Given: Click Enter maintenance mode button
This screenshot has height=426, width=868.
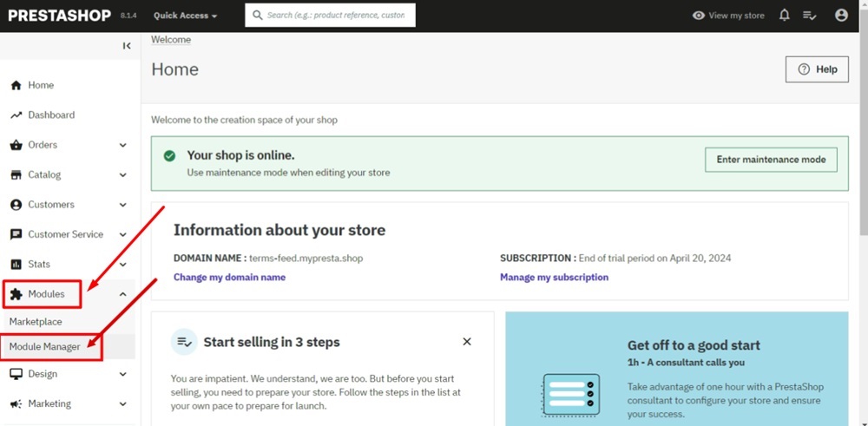Looking at the screenshot, I should pos(771,160).
